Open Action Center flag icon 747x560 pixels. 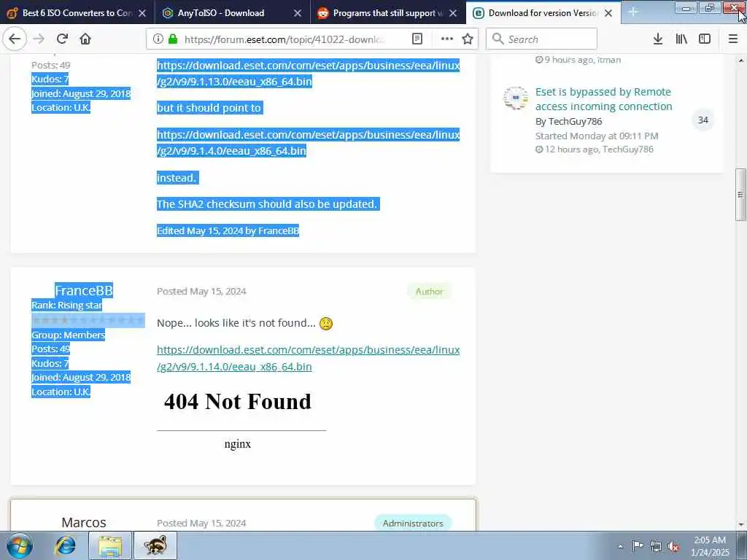[x=638, y=546]
